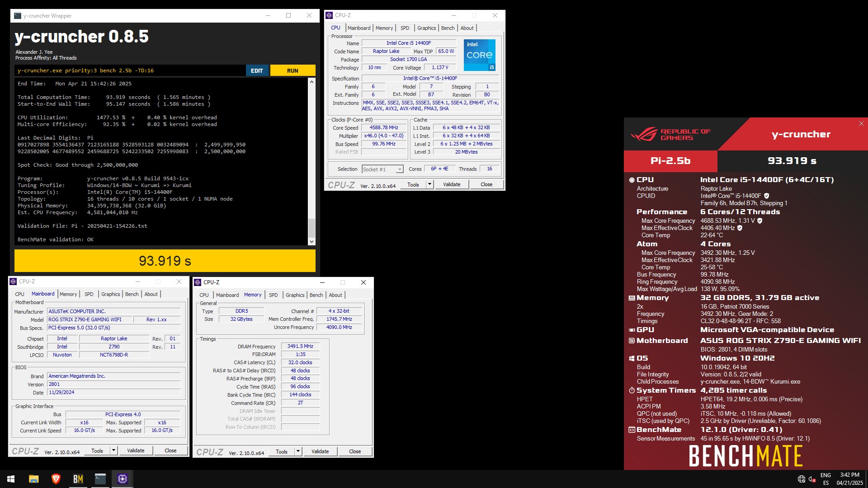The width and height of the screenshot is (868, 488).
Task: Click the Command Rate 2T value
Action: 300,403
